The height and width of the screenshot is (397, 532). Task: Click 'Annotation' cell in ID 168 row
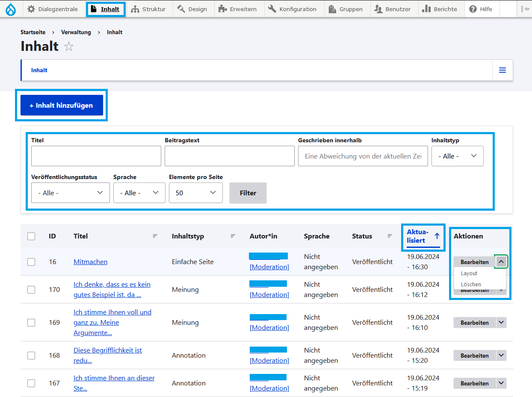click(189, 356)
